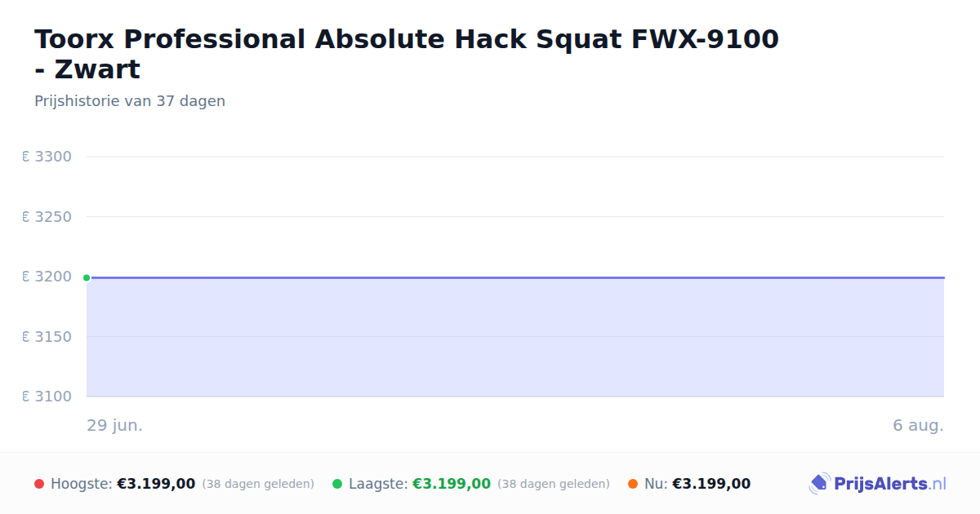980x514 pixels.
Task: Click the € 3200 y-axis label
Action: click(47, 277)
